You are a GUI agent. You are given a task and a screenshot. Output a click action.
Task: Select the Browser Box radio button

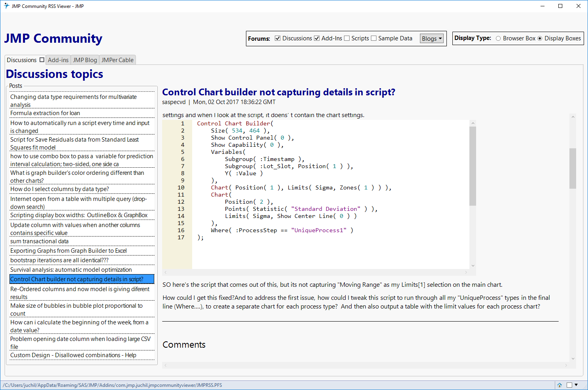point(498,38)
